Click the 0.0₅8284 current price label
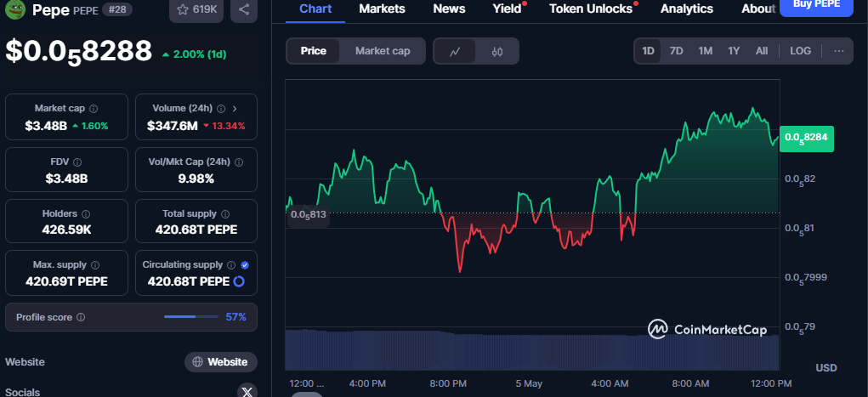The height and width of the screenshot is (397, 868). coord(807,139)
